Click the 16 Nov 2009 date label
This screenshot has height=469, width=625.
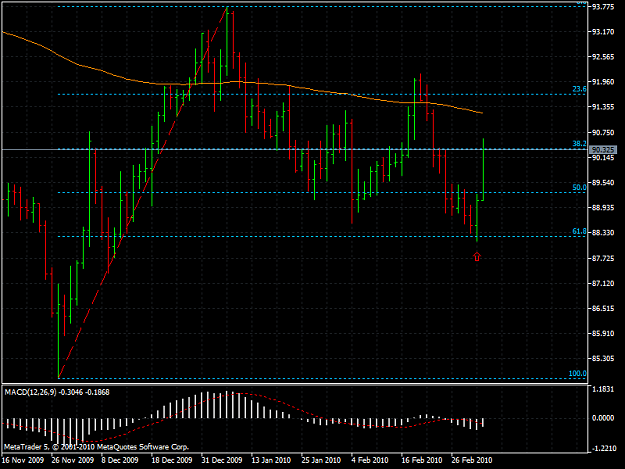(x=23, y=460)
